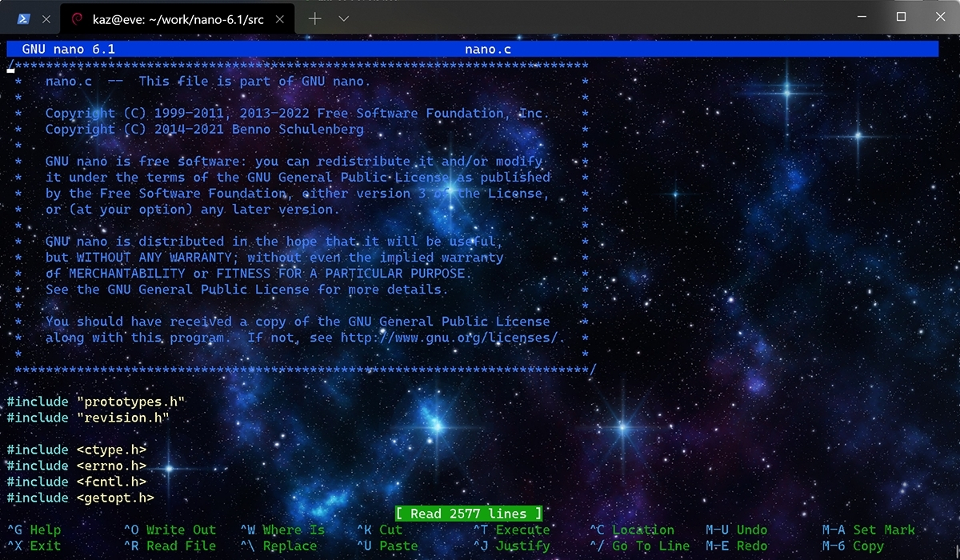
Task: Click the ^J Justify shortcut
Action: point(511,546)
